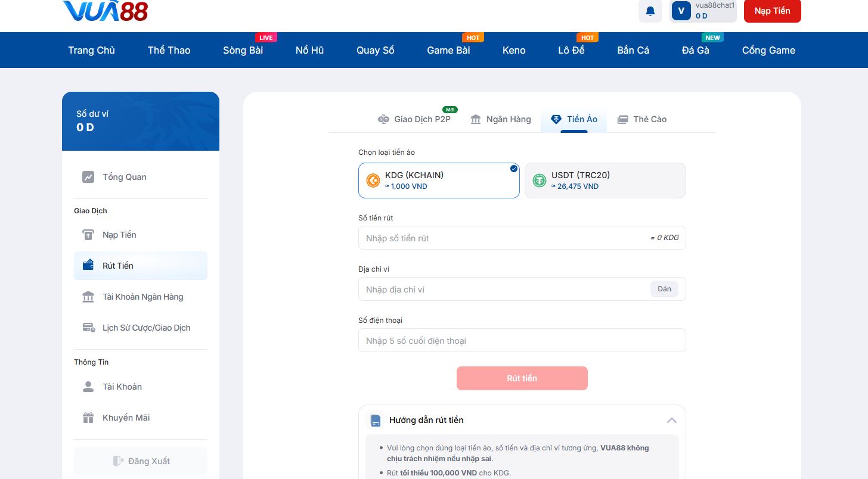The height and width of the screenshot is (479, 868).
Task: Click the Tài Khoản Ngân Hàng bank icon
Action: point(88,297)
